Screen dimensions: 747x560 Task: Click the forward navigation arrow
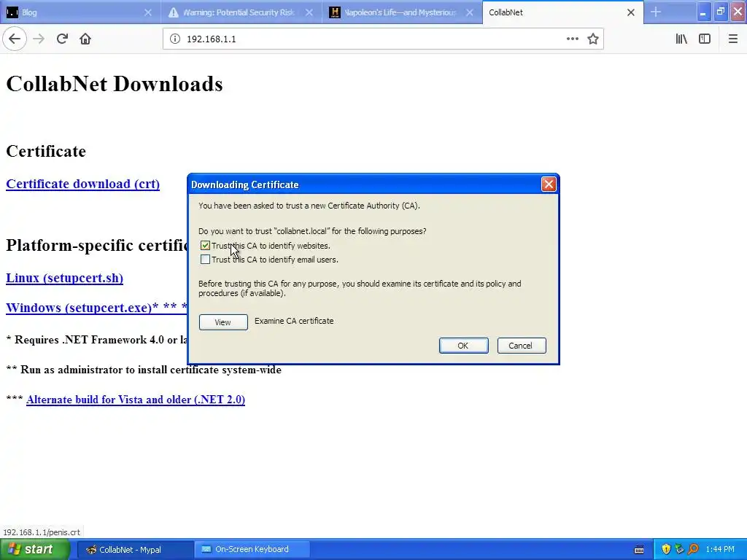tap(39, 39)
